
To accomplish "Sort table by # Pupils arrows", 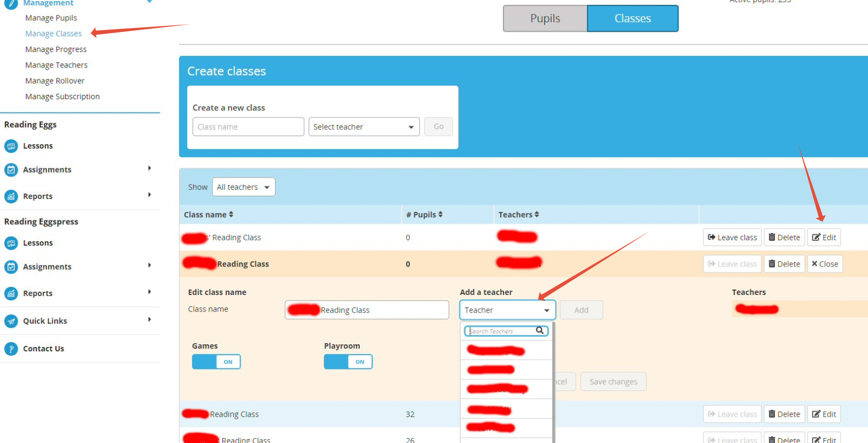I will [x=441, y=215].
